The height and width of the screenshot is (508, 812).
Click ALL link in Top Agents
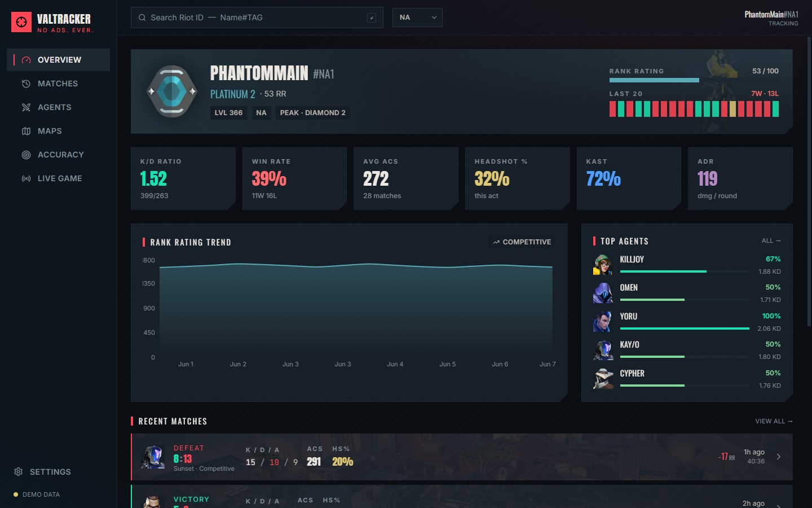[x=771, y=241]
